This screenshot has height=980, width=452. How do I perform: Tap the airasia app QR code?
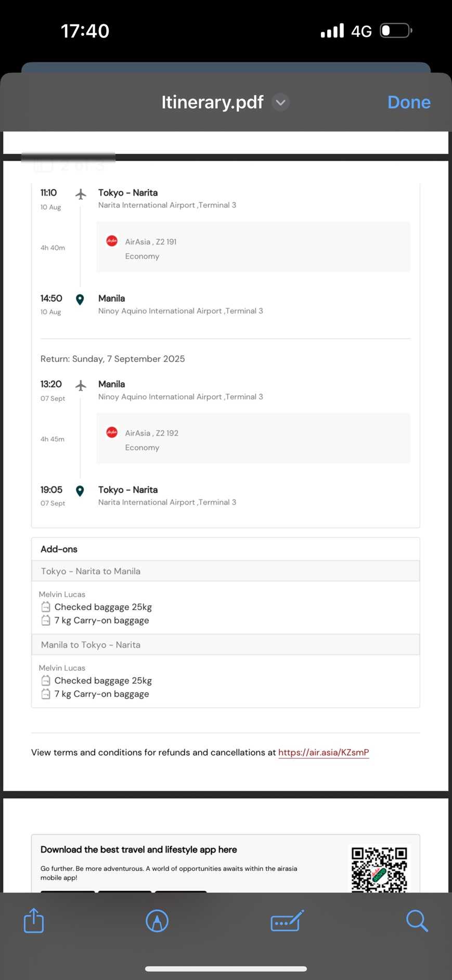pyautogui.click(x=379, y=868)
